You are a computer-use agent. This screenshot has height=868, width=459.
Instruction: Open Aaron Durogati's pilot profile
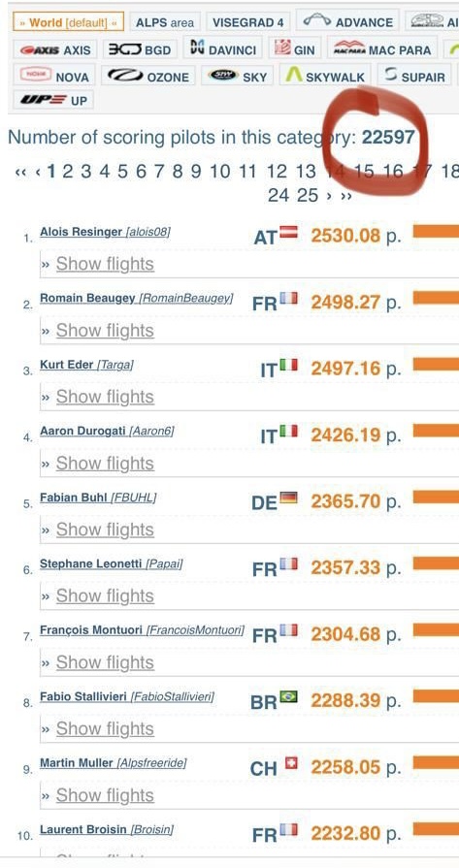coord(82,431)
